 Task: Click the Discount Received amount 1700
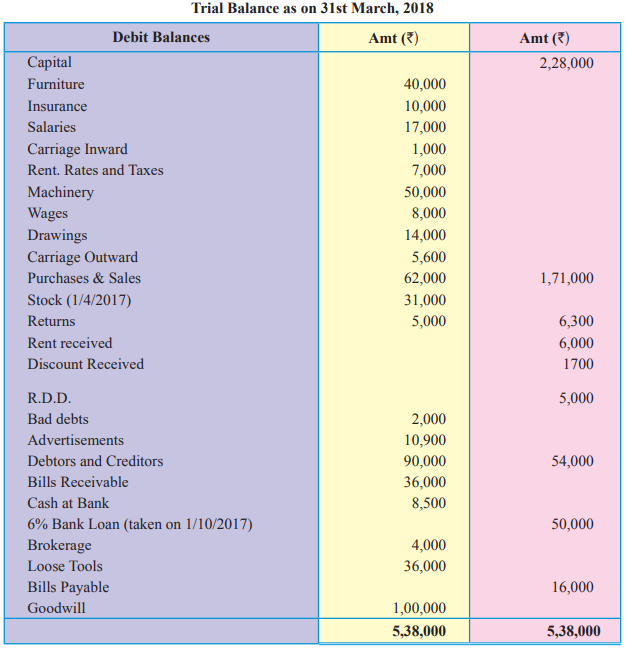pos(578,364)
